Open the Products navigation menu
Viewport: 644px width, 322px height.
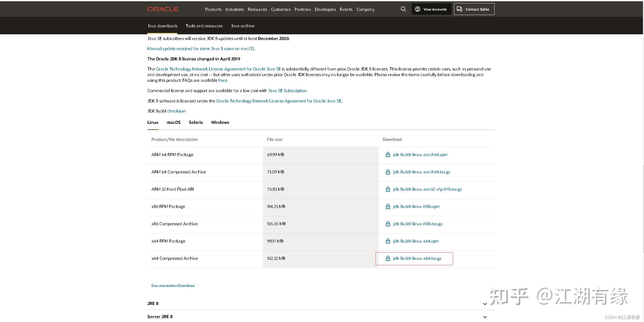coord(213,9)
